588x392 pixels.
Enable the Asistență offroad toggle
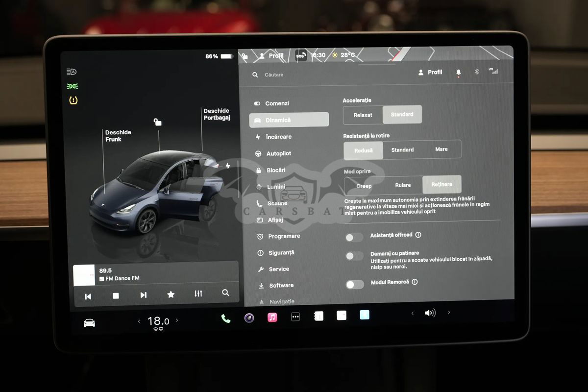[354, 237]
